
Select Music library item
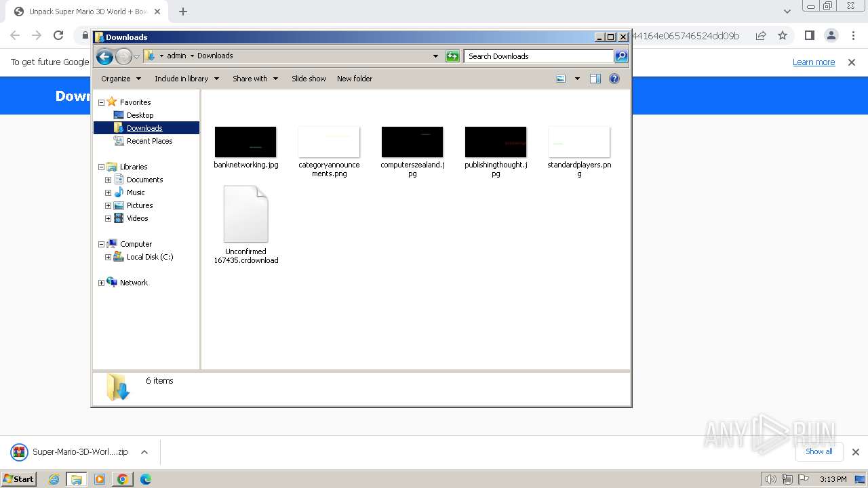135,192
